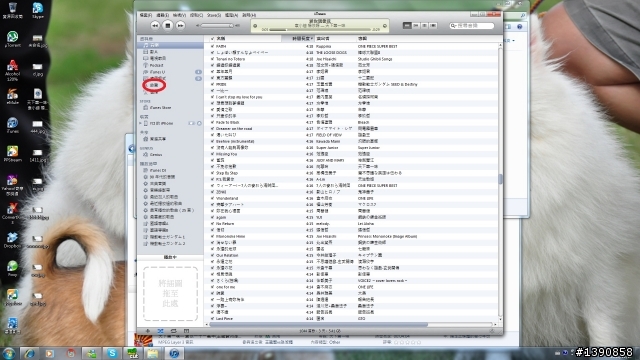Image resolution: width=640 pixels, height=360 pixels.
Task: Stop playback with the center transport button
Action: pos(168,26)
